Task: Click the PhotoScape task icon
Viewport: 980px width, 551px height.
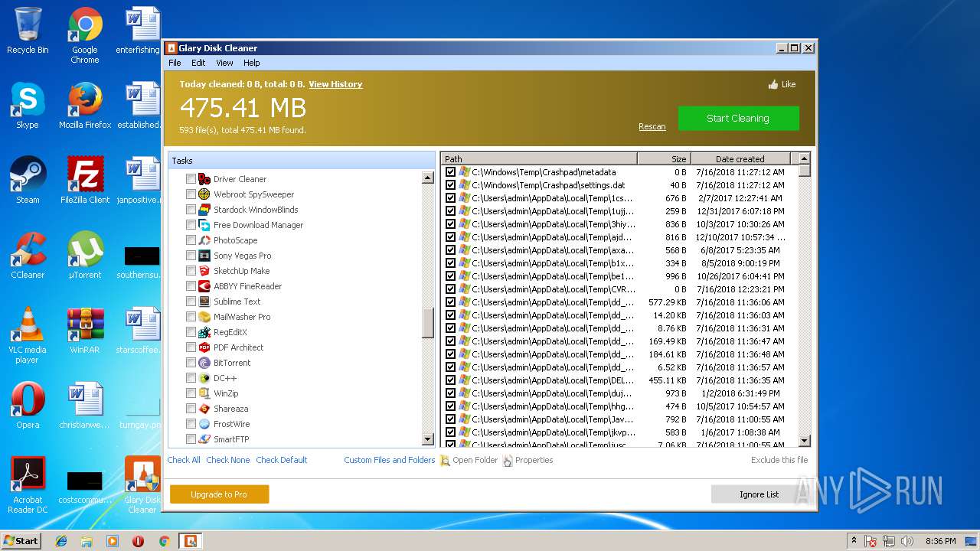Action: (x=204, y=240)
